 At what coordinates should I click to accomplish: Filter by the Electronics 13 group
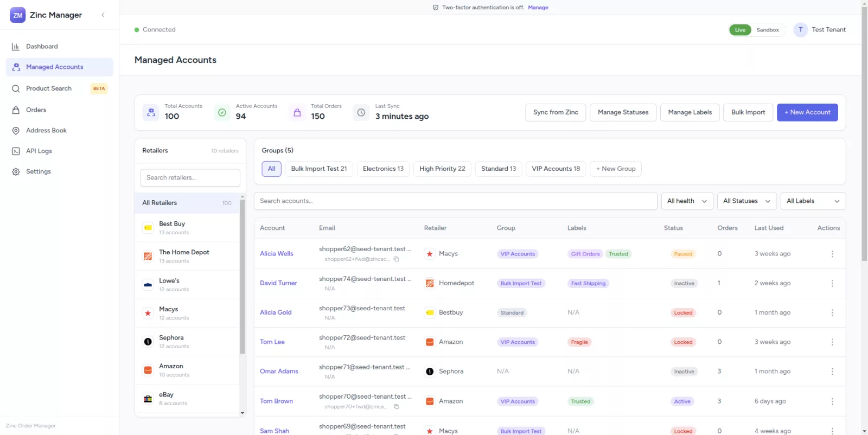[383, 169]
